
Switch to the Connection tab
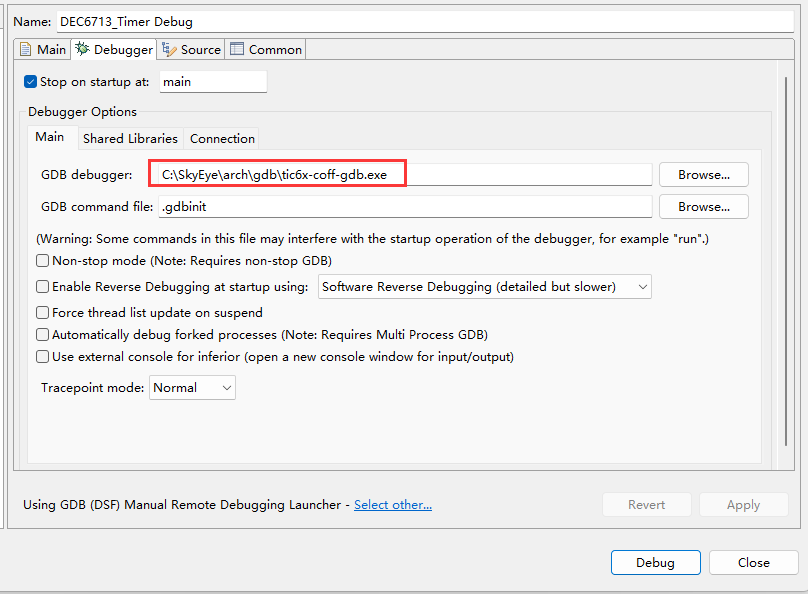[x=222, y=139]
